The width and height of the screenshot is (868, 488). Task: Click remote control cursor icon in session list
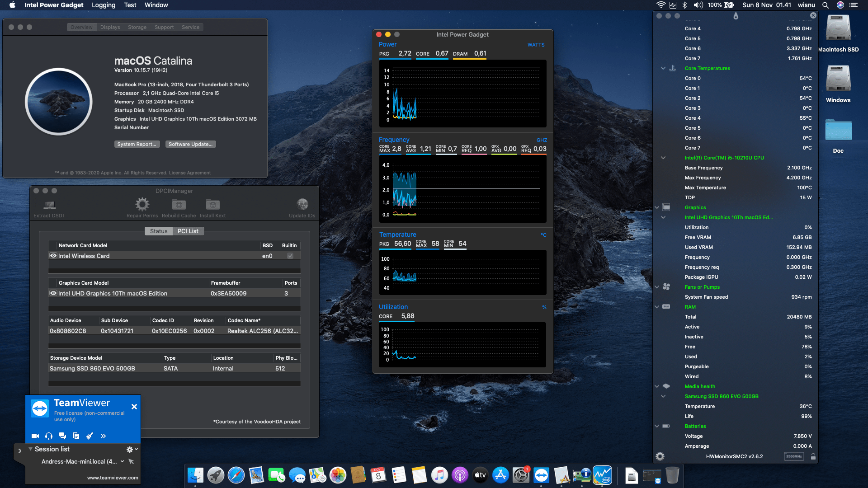131,461
